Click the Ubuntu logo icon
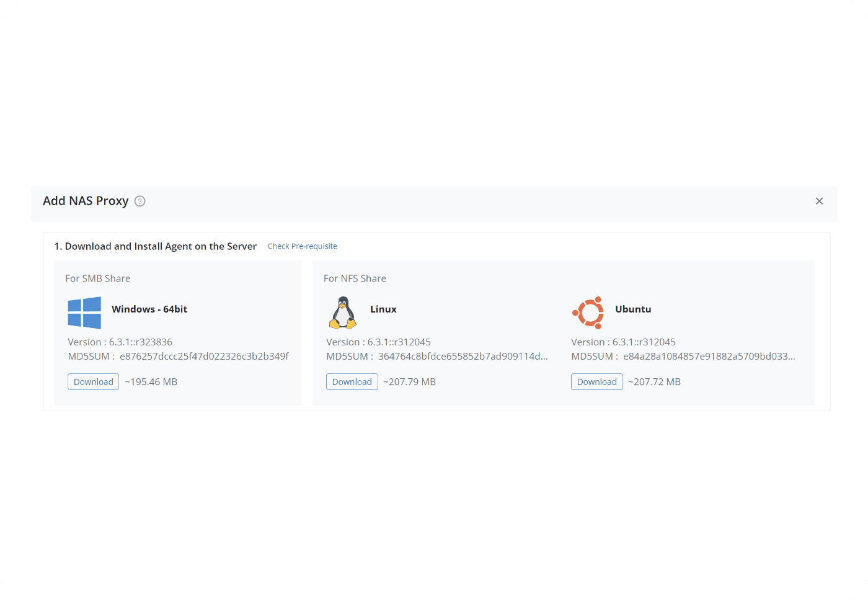868x599 pixels. (588, 313)
